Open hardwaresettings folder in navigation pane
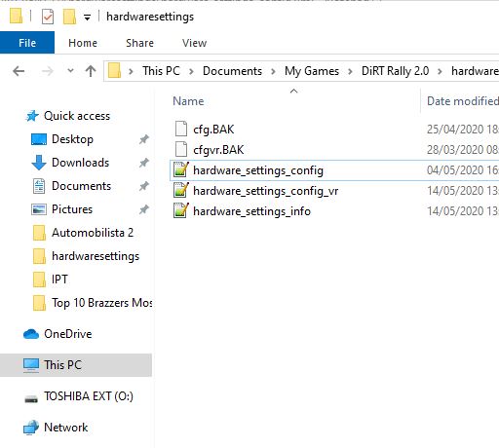This screenshot has height=448, width=499. (x=96, y=256)
